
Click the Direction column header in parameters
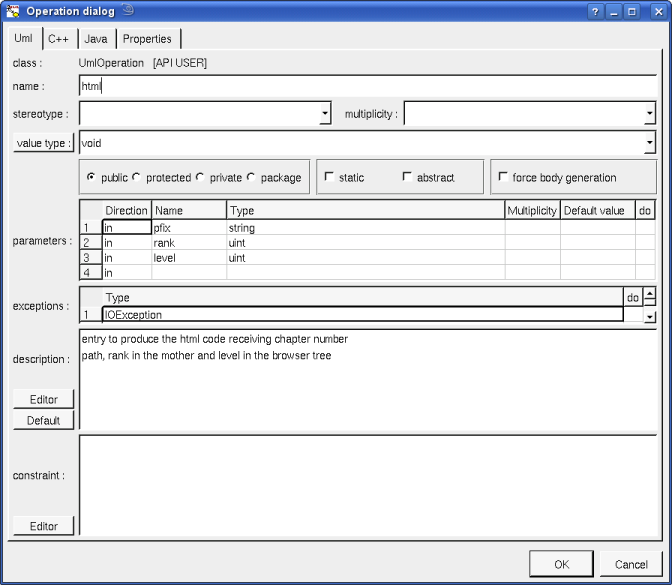[126, 210]
